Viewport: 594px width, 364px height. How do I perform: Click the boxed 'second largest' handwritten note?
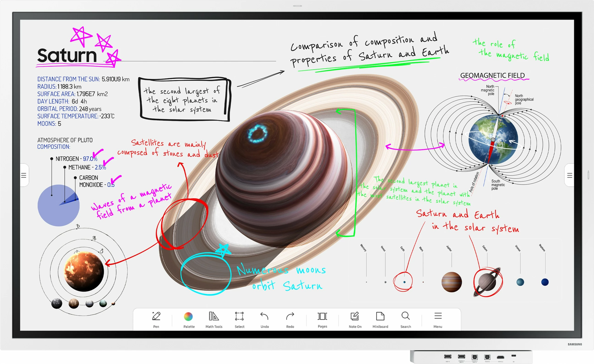(x=184, y=99)
